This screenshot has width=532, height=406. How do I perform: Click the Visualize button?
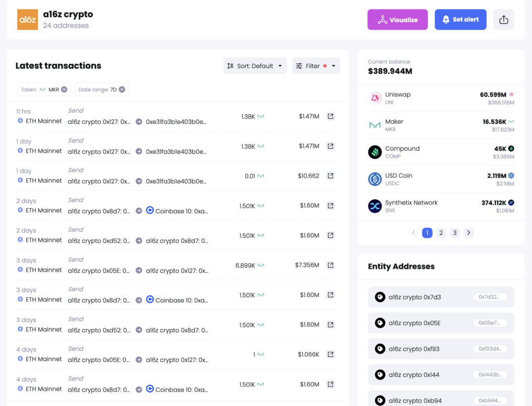point(397,20)
